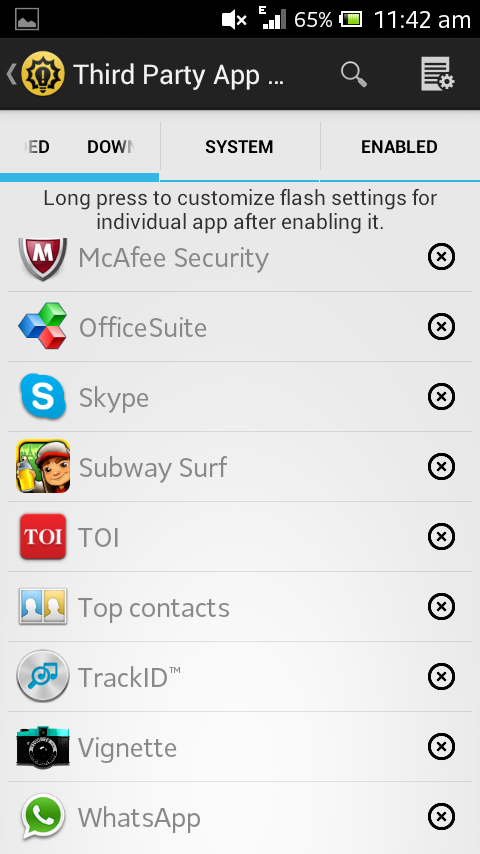Tap the Subway Surf game icon
The image size is (480, 854).
point(43,466)
